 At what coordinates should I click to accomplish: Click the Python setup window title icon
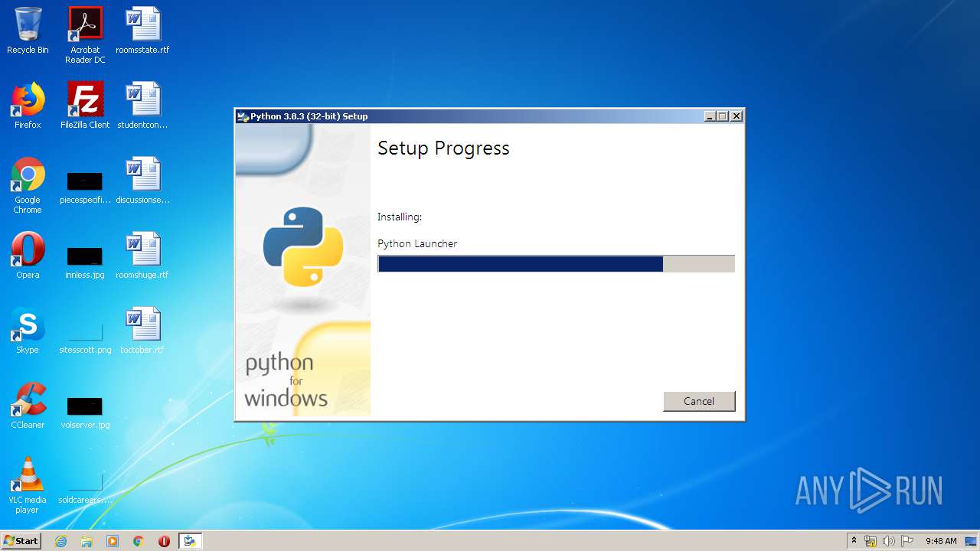pos(243,116)
